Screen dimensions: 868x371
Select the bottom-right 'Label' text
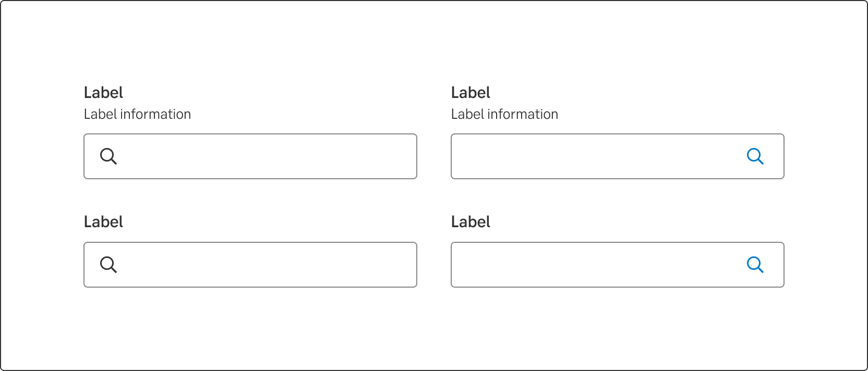point(471,221)
